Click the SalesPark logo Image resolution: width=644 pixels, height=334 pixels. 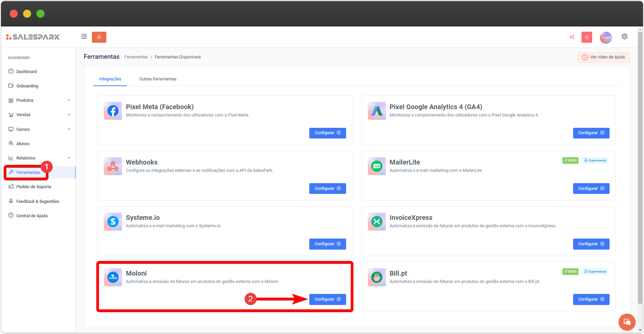[x=33, y=37]
